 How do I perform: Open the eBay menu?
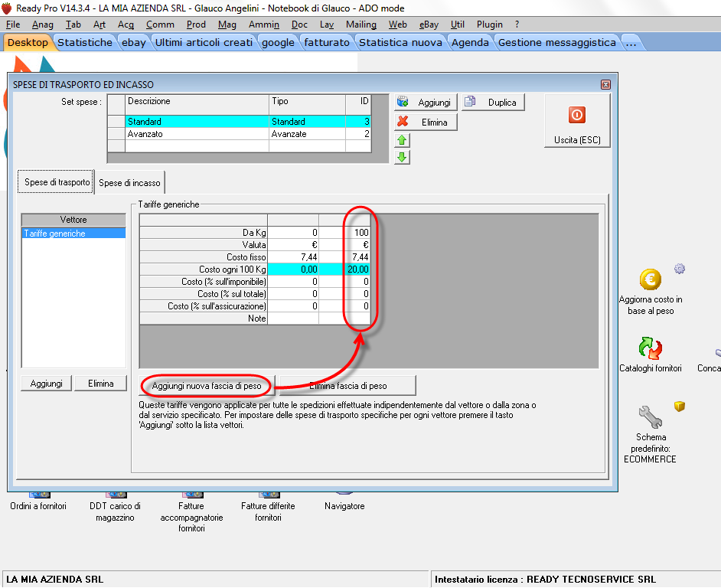point(429,24)
